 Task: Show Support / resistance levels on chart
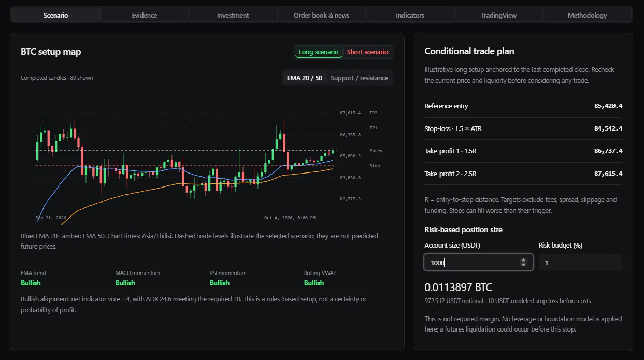tap(359, 78)
